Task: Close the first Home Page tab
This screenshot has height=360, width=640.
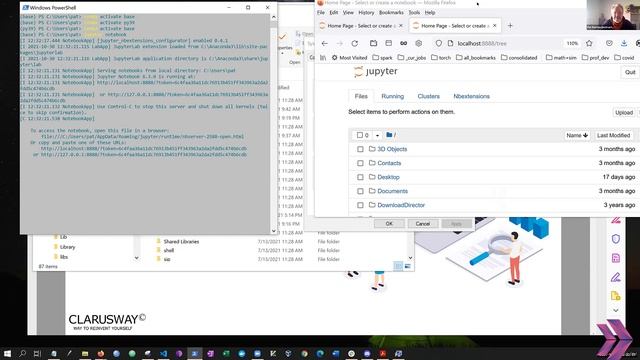Action: pos(400,26)
